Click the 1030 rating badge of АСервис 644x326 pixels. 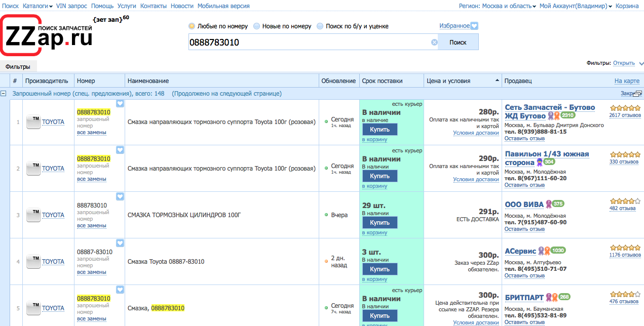click(x=558, y=251)
